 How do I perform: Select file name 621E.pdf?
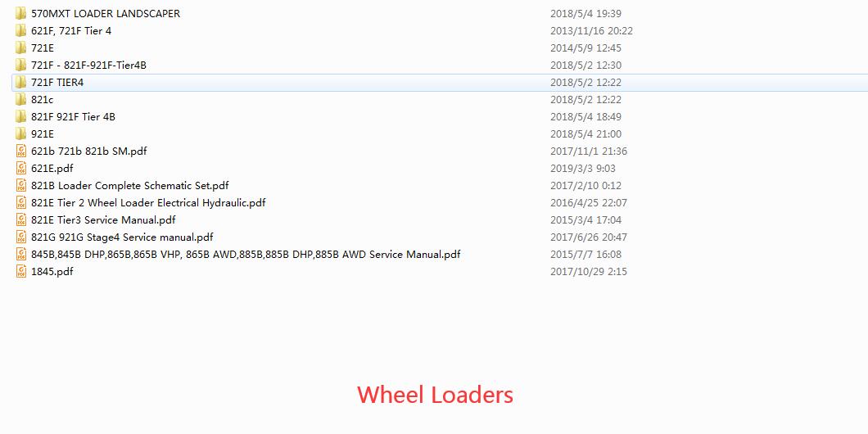point(52,168)
